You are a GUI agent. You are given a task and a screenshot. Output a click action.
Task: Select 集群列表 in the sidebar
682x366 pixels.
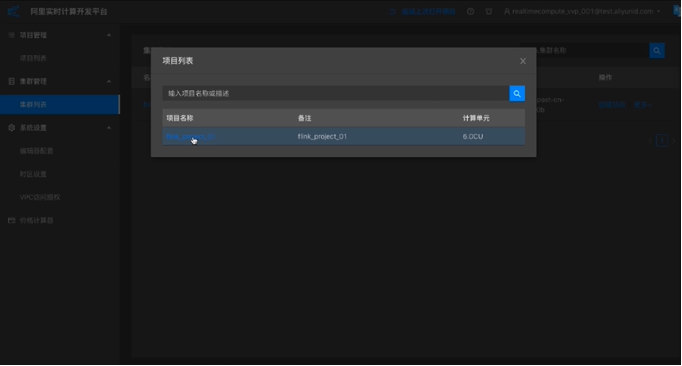tap(60, 105)
